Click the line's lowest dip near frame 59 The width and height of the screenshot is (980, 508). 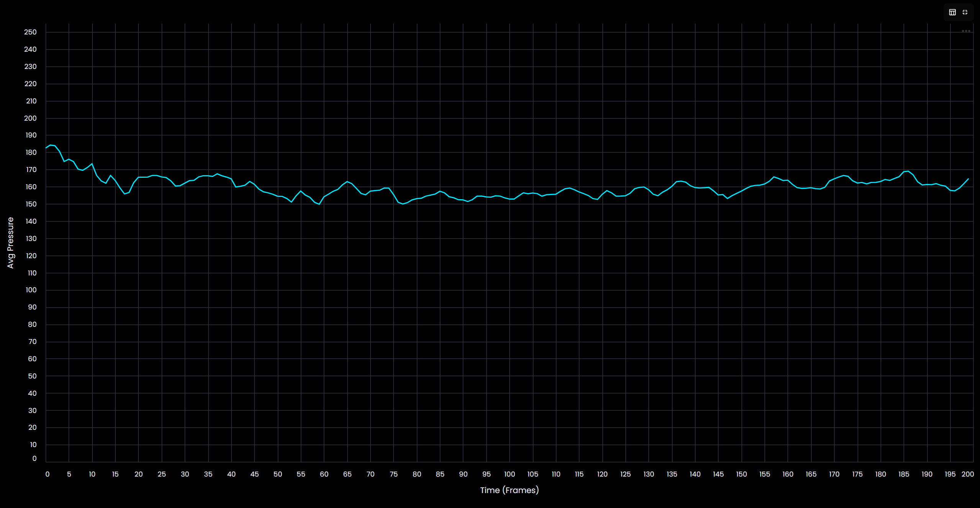pyautogui.click(x=319, y=204)
